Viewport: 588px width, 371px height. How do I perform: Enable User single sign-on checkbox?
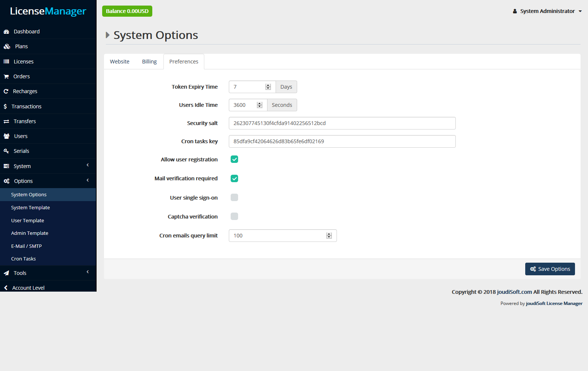[x=234, y=197]
